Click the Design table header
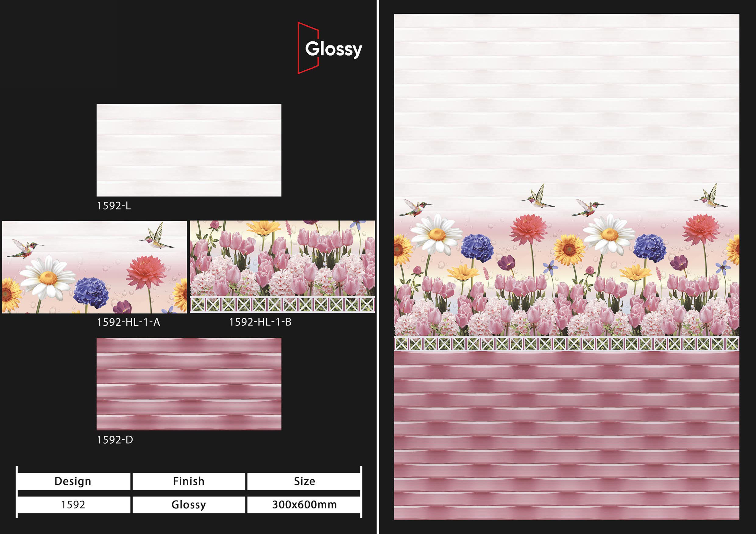The height and width of the screenshot is (534, 756). [x=73, y=481]
